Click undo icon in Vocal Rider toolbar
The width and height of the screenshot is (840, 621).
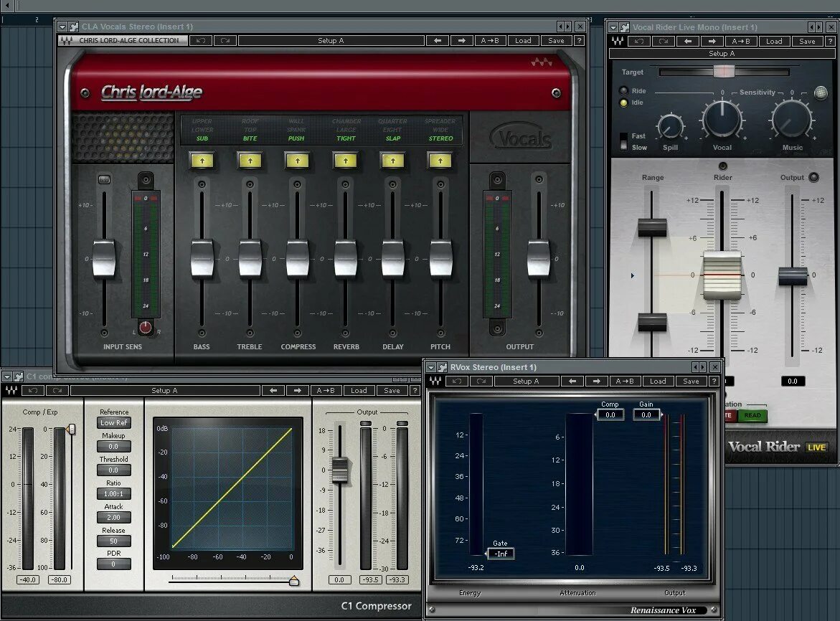coord(639,41)
